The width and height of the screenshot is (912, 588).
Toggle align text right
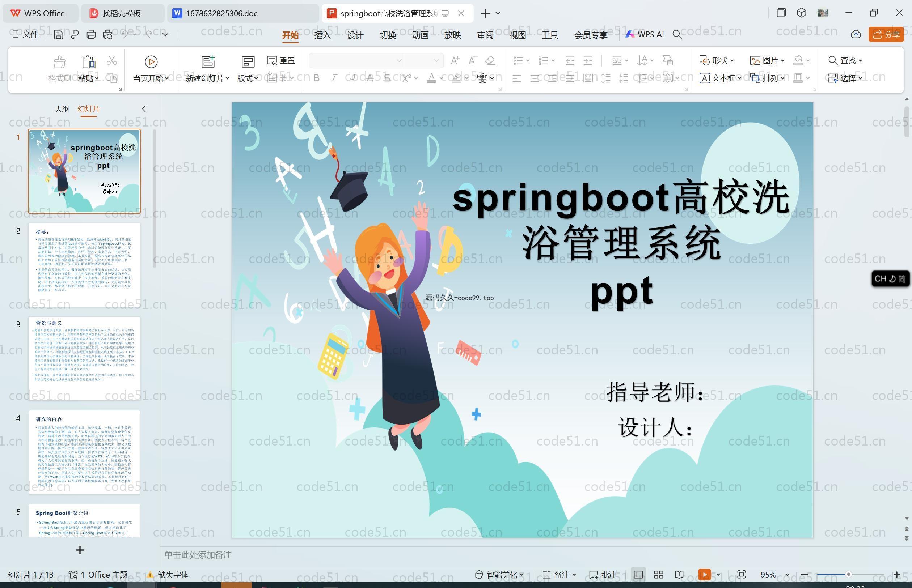point(552,79)
